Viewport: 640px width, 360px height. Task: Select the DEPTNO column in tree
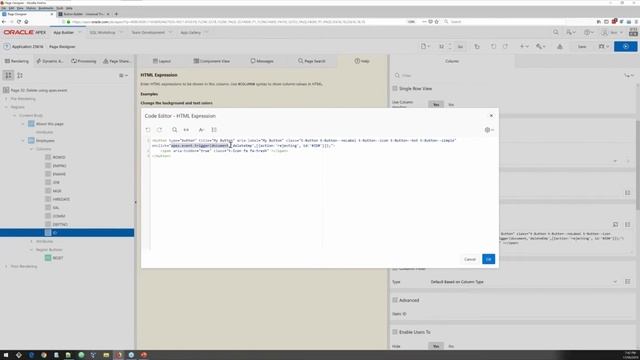[x=60, y=224]
